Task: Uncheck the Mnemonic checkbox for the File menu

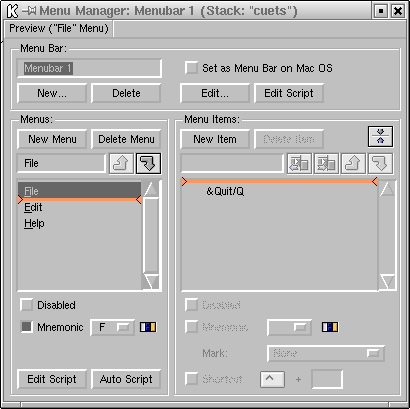Action: (x=27, y=327)
